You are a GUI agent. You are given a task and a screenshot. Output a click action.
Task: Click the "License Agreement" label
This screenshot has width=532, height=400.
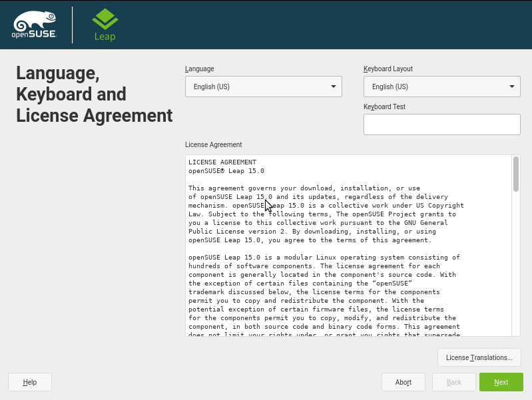click(x=214, y=144)
